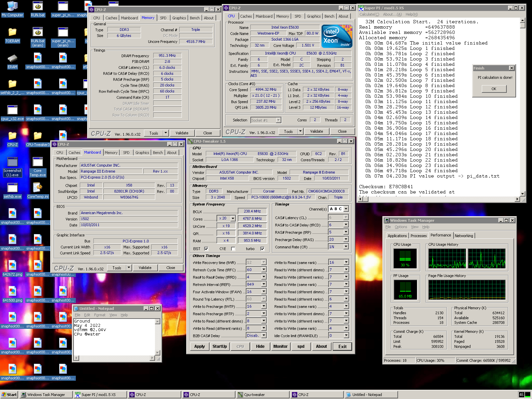This screenshot has height=399, width=532.
Task: Open the Cores multiplier x 20 dropdown
Action: (x=233, y=218)
